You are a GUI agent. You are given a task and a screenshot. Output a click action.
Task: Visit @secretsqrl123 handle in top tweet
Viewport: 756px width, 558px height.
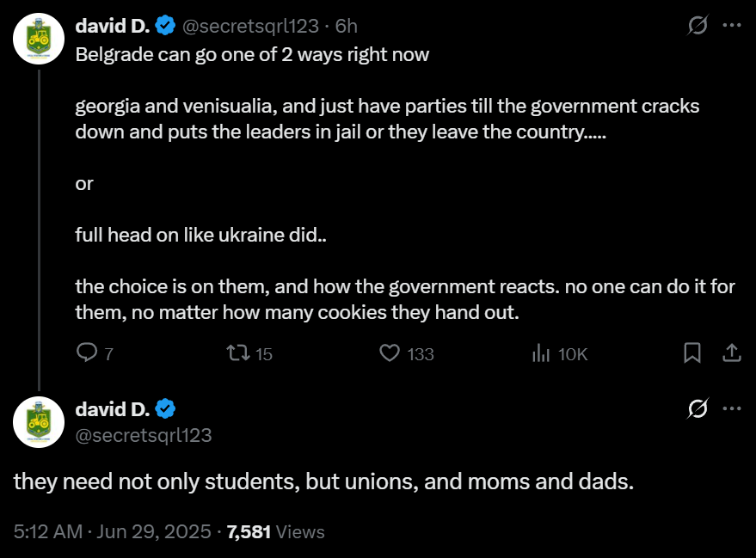pyautogui.click(x=250, y=26)
